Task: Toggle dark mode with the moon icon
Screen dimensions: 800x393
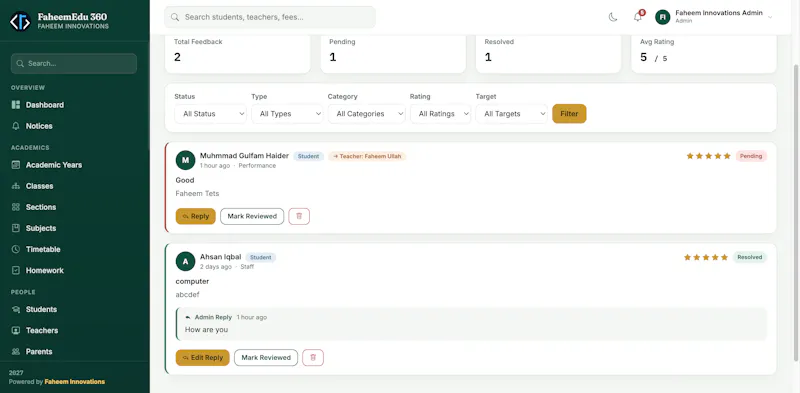Action: pos(613,17)
